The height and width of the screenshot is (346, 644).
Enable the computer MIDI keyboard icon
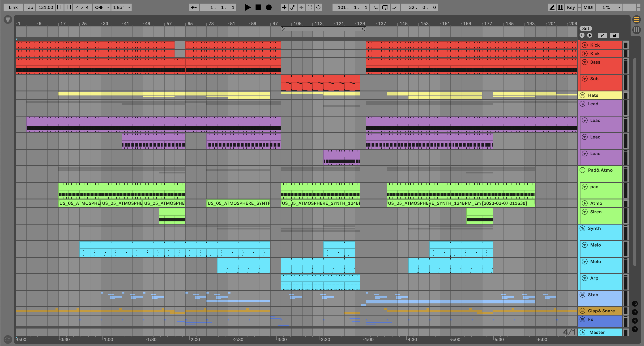click(561, 8)
